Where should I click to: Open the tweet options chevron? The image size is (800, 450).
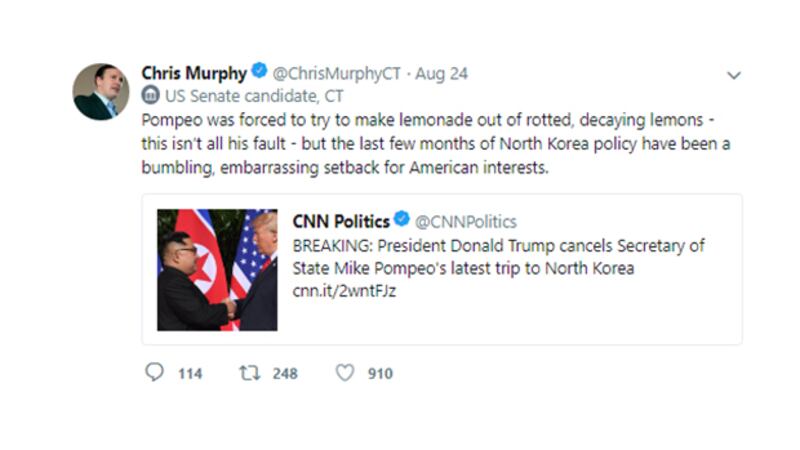[733, 75]
